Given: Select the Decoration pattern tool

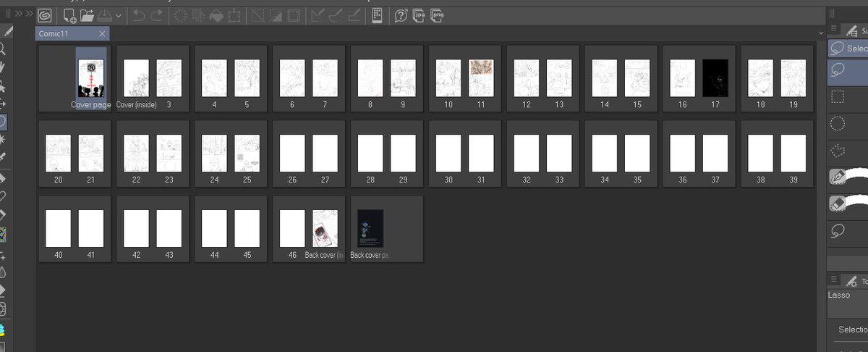Looking at the screenshot, I should pyautogui.click(x=4, y=233).
